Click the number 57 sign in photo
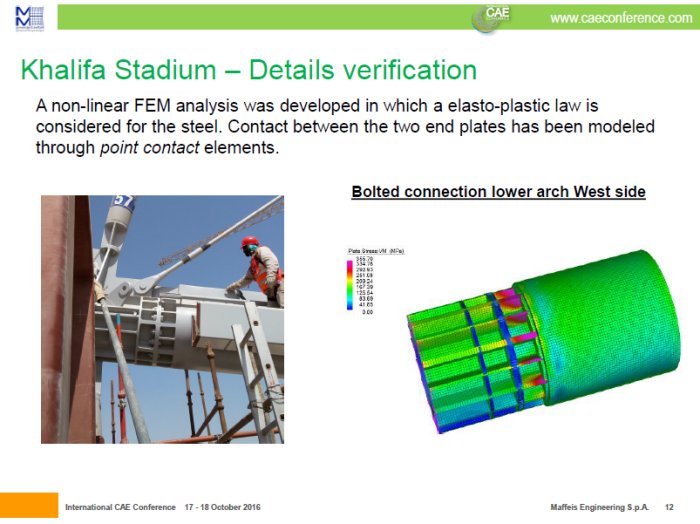This screenshot has width=700, height=524. (x=123, y=204)
